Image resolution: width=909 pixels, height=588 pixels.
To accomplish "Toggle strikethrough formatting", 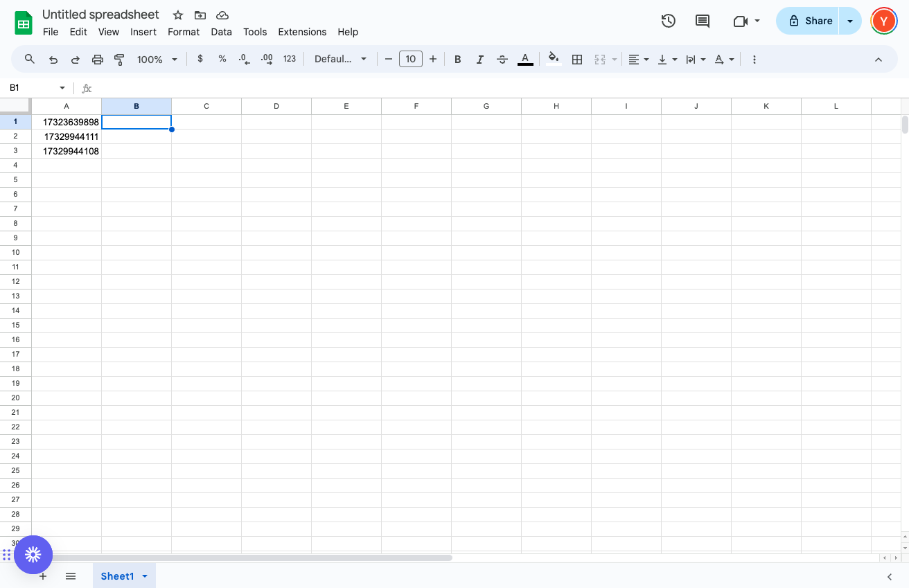I will 502,60.
